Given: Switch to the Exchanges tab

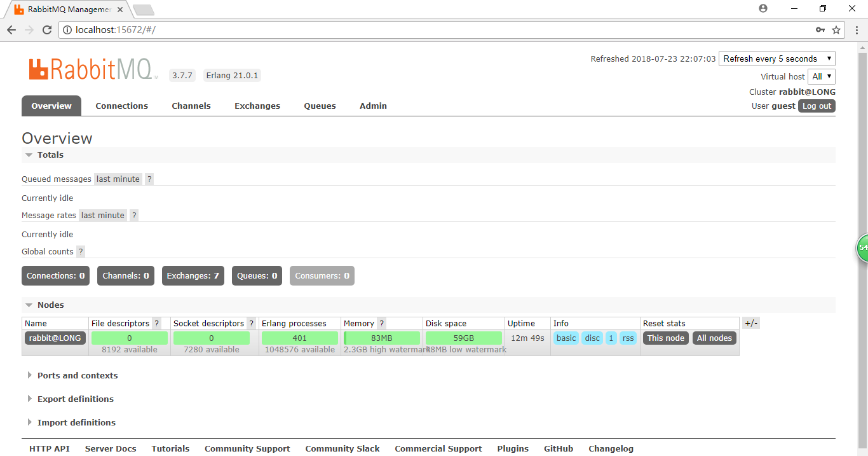Looking at the screenshot, I should 257,106.
